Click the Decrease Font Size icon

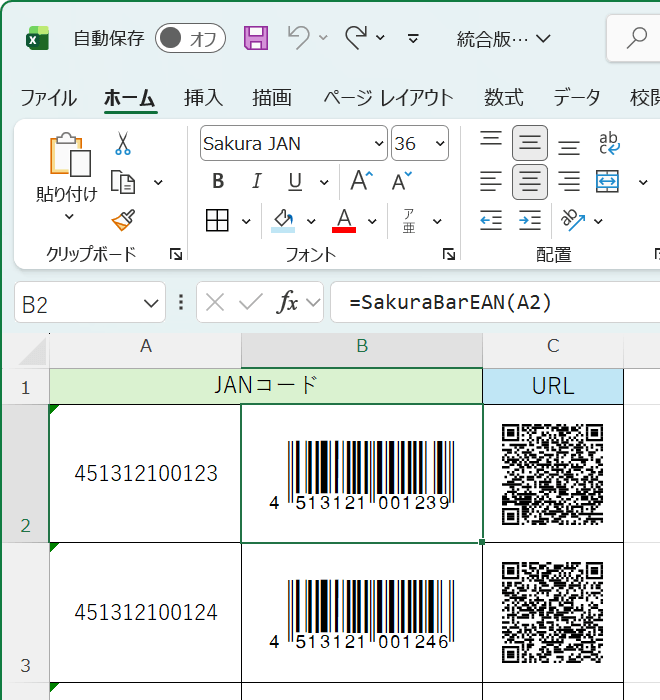(401, 181)
